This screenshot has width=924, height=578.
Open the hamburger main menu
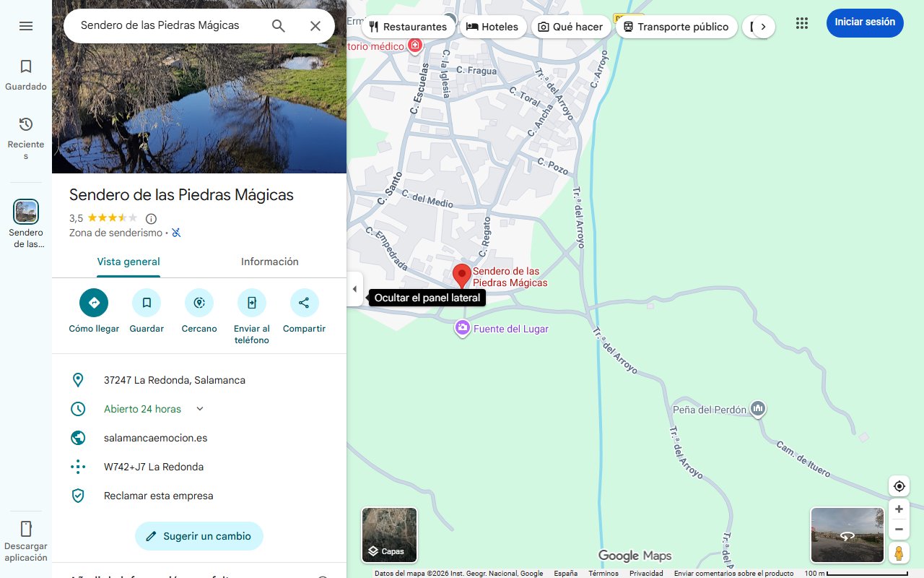tap(26, 25)
